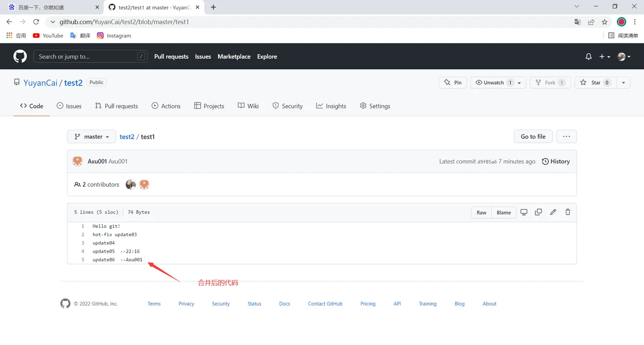The width and height of the screenshot is (644, 345).
Task: Edit this file with pencil icon
Action: coord(553,212)
